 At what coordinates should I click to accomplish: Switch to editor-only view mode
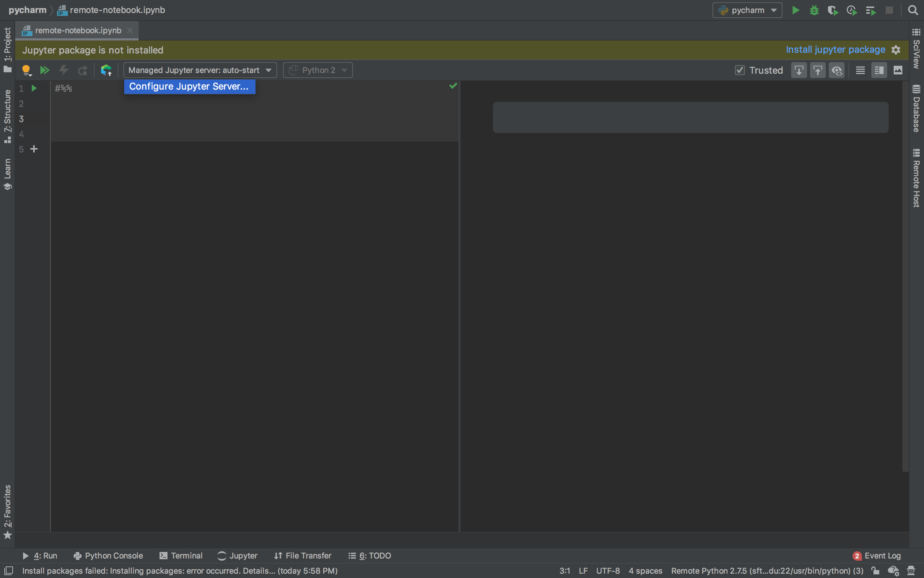tap(860, 70)
